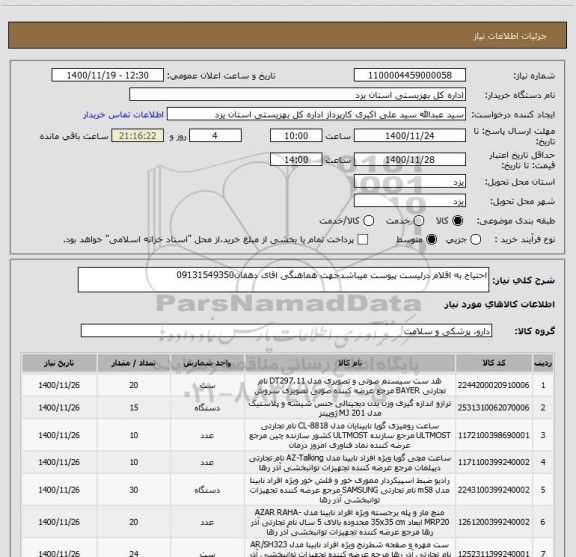Click the تعداد / مقدار column header

pyautogui.click(x=133, y=363)
